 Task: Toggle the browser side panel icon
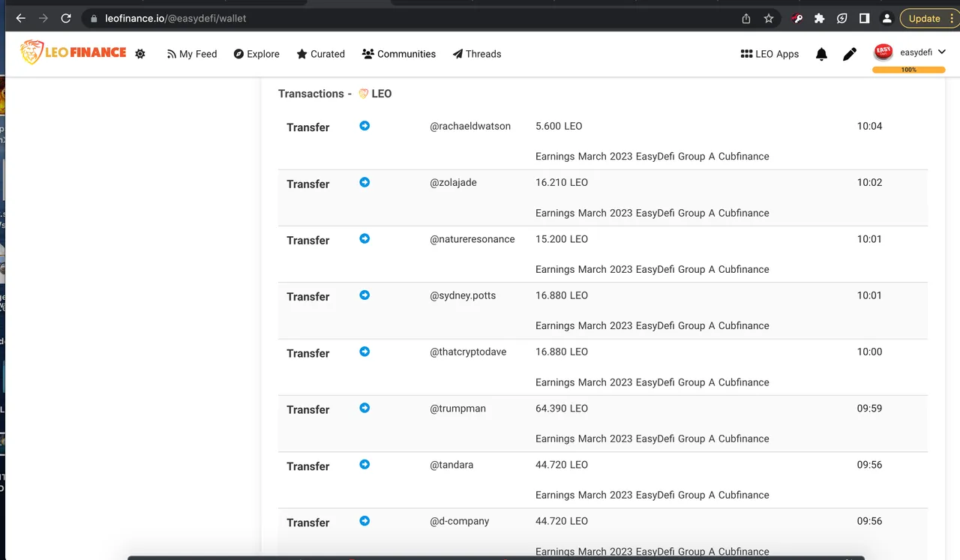coord(864,18)
